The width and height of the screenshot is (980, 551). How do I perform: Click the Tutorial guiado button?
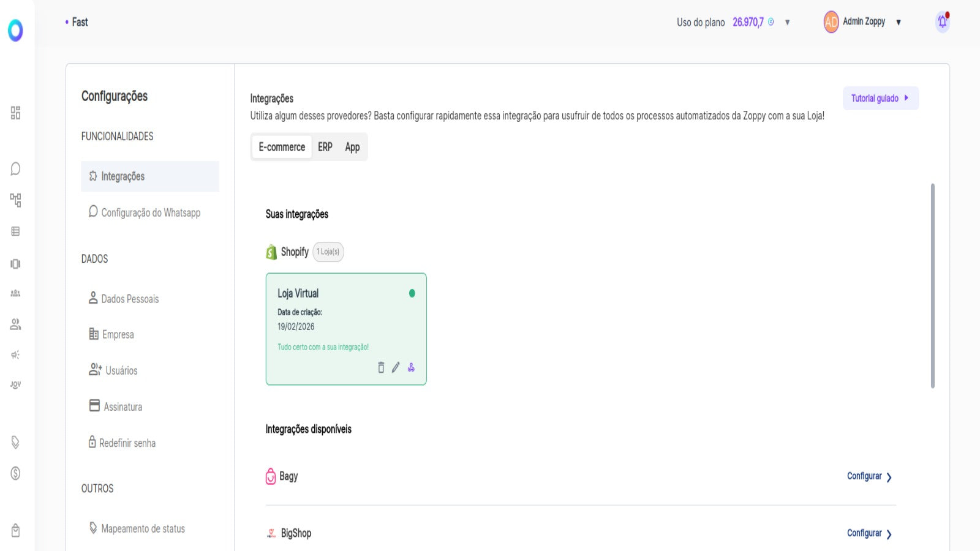point(880,98)
